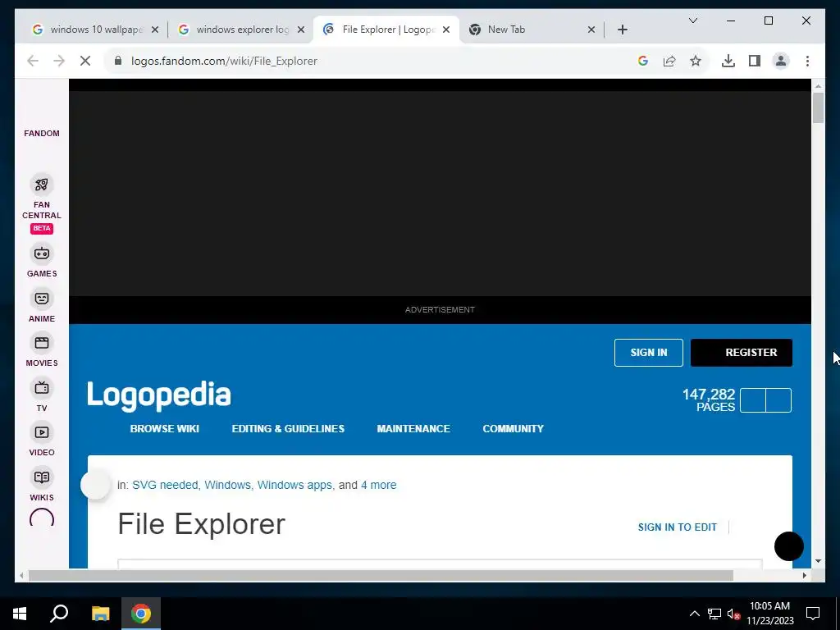Click the Google icon in address bar
Screen dimensions: 840x630
click(643, 61)
